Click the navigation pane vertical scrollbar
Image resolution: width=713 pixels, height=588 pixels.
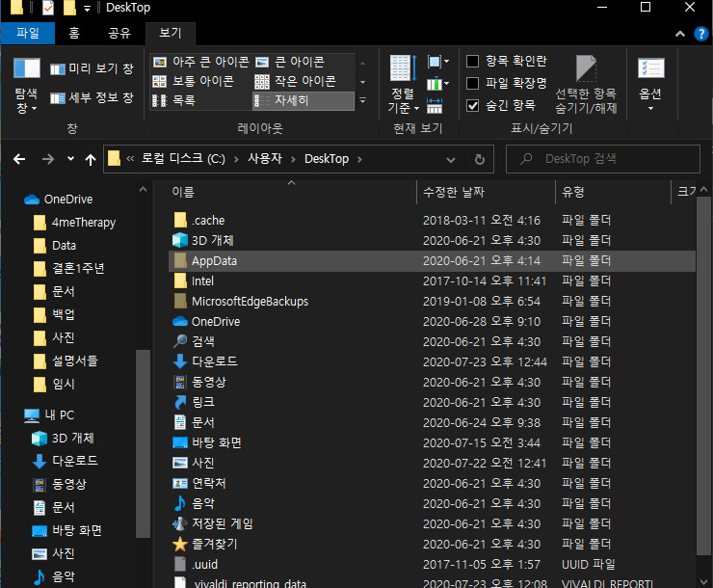[x=143, y=443]
